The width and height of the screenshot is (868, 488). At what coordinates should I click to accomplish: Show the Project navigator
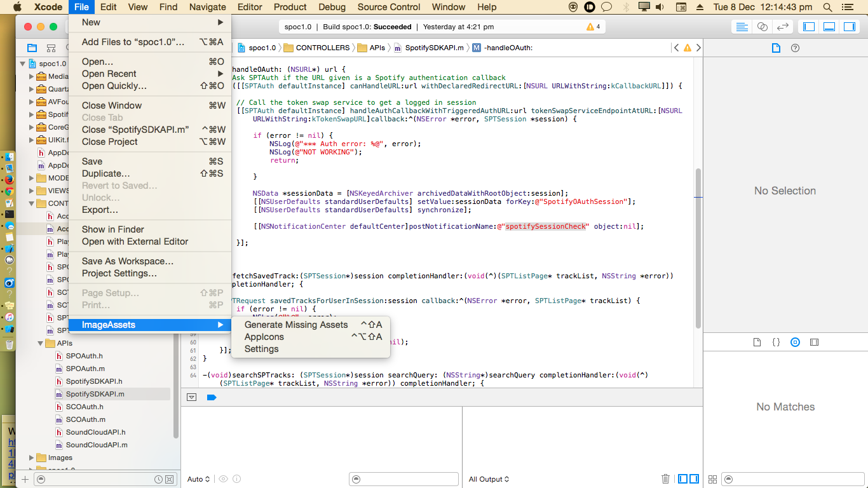(32, 48)
